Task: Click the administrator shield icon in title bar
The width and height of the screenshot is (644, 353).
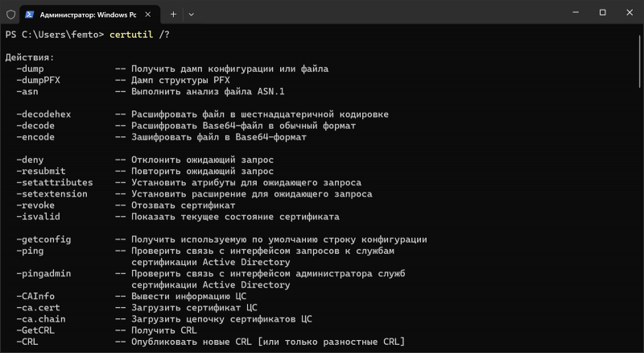Action: (10, 15)
